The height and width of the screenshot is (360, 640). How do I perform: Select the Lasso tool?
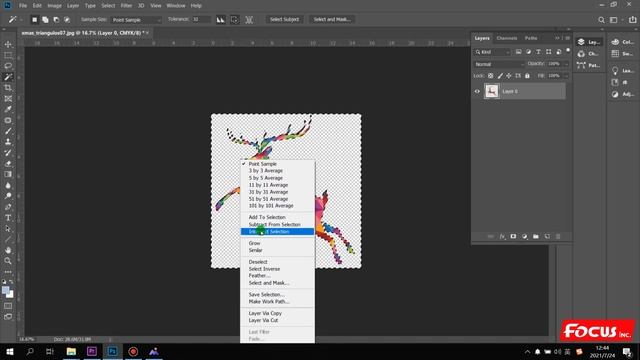[8, 66]
